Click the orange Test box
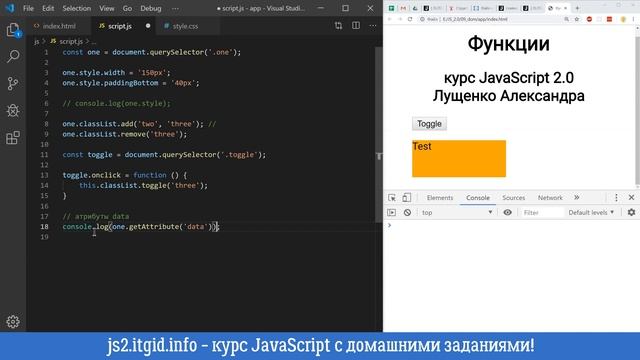The height and width of the screenshot is (360, 640). (x=459, y=159)
